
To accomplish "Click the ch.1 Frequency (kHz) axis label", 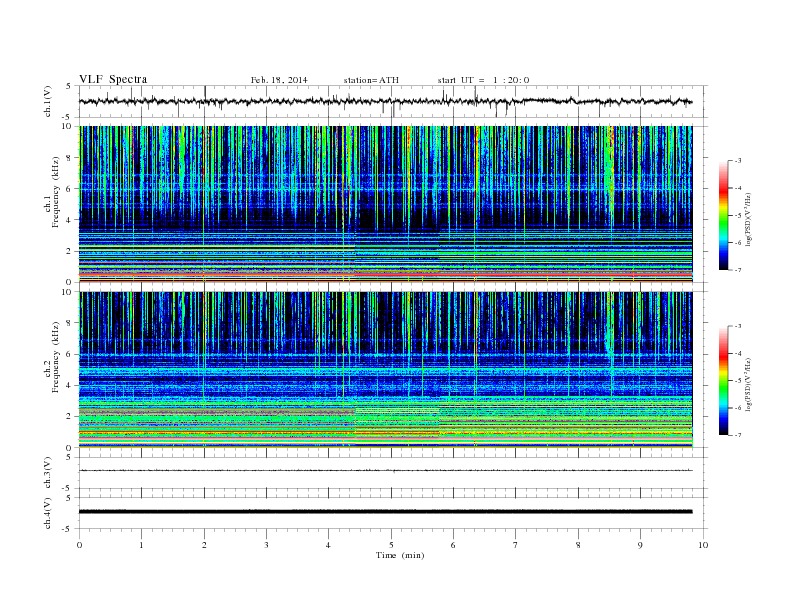I will click(x=52, y=192).
